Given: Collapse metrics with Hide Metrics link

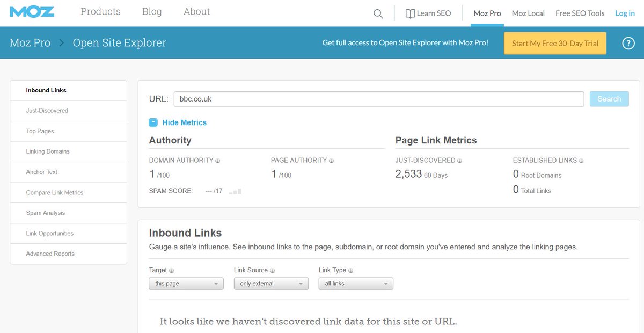Looking at the screenshot, I should point(184,122).
